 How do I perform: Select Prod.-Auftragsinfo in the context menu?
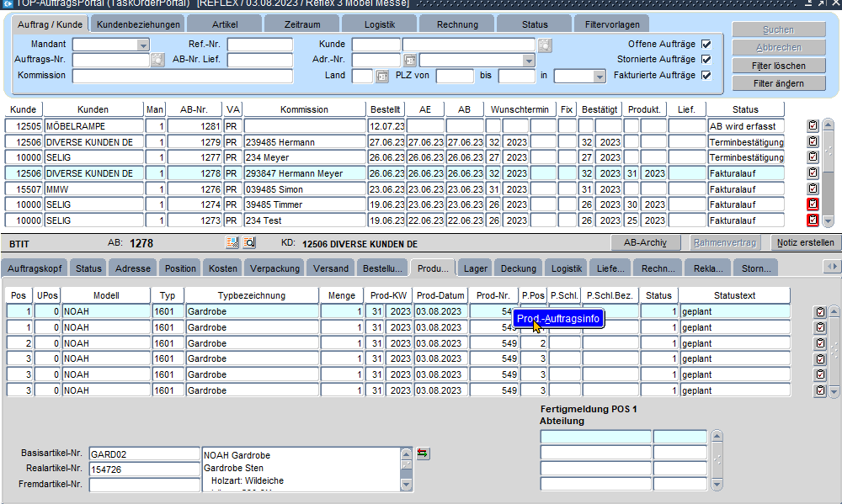pyautogui.click(x=558, y=319)
